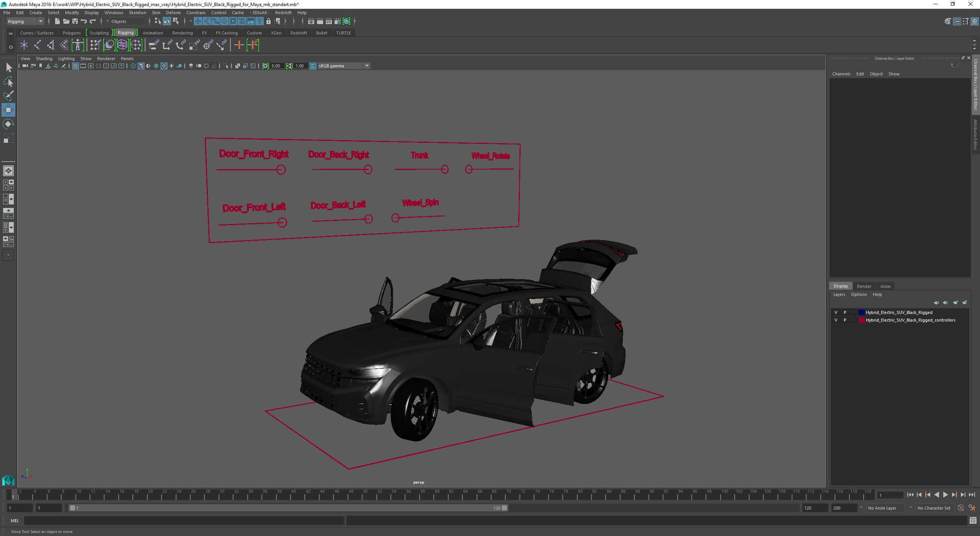The image size is (980, 536).
Task: Switch to the Animation shelf tab
Action: coord(153,33)
